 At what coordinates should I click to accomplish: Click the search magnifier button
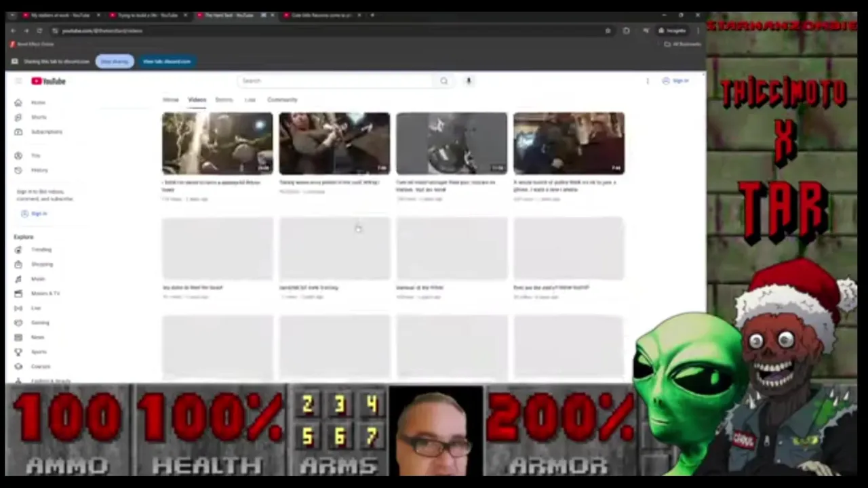(443, 81)
